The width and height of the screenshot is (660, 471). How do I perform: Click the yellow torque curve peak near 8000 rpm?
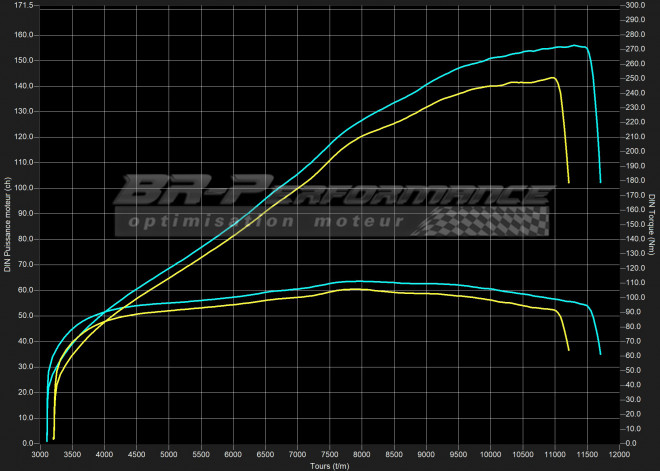tap(354, 289)
